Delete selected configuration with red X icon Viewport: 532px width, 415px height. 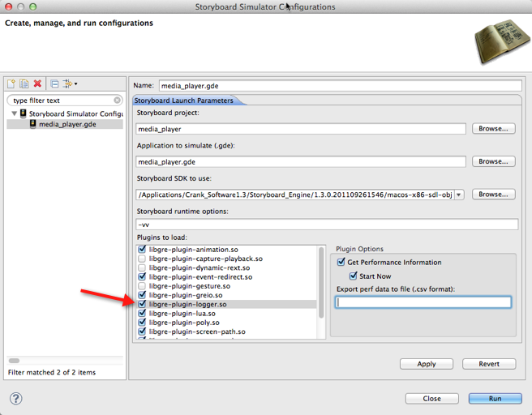tap(37, 83)
